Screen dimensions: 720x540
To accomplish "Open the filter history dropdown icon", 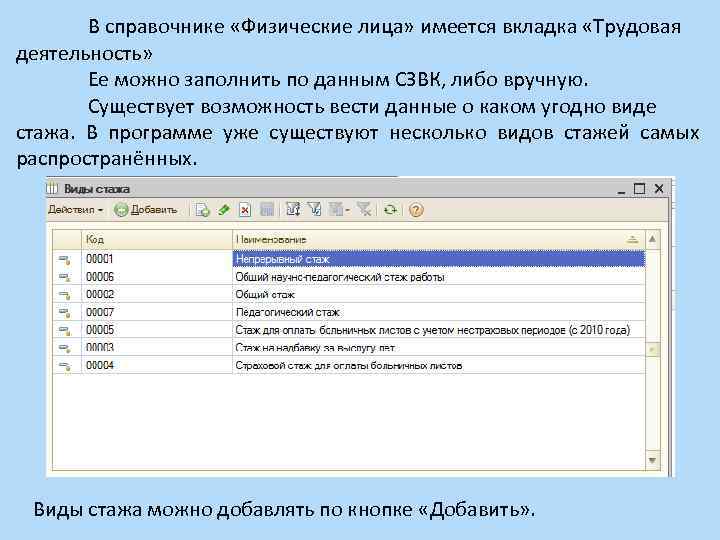I will click(x=339, y=210).
